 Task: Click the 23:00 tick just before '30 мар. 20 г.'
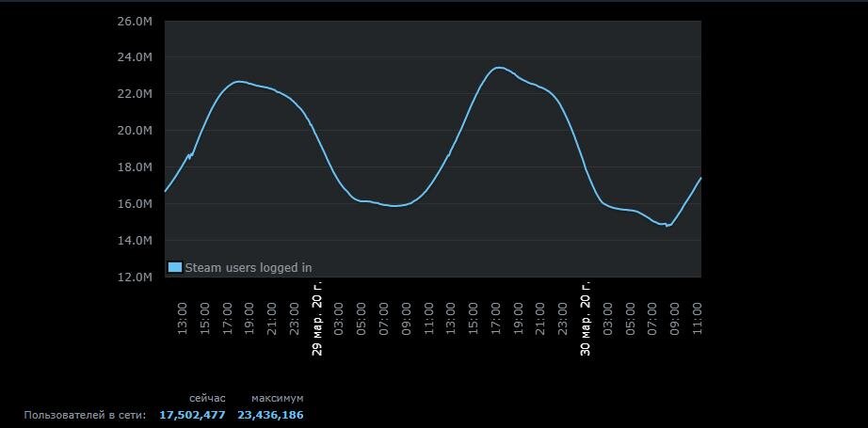pos(563,318)
